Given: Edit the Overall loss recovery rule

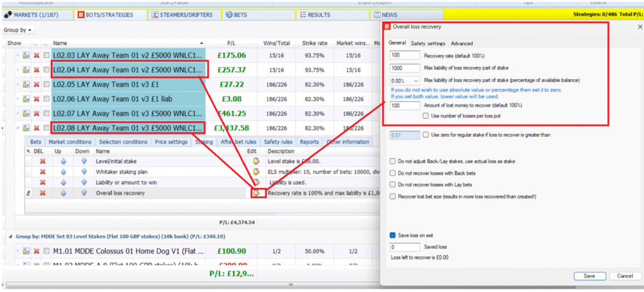Looking at the screenshot, I should [258, 193].
